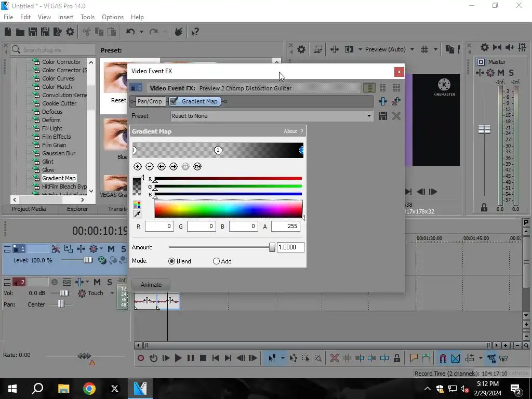Remove selected plug-in icon in Video Event FX
This screenshot has width=532, height=399.
tap(396, 101)
